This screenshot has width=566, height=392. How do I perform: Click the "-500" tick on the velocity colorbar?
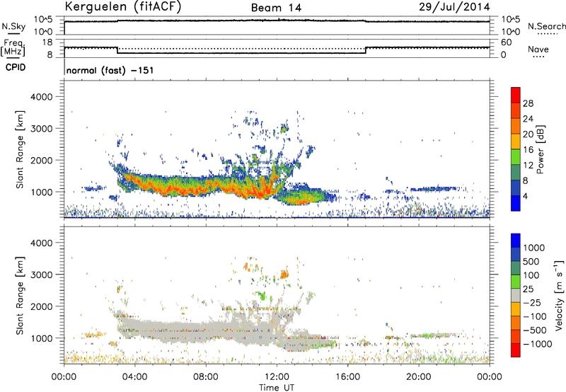535,330
